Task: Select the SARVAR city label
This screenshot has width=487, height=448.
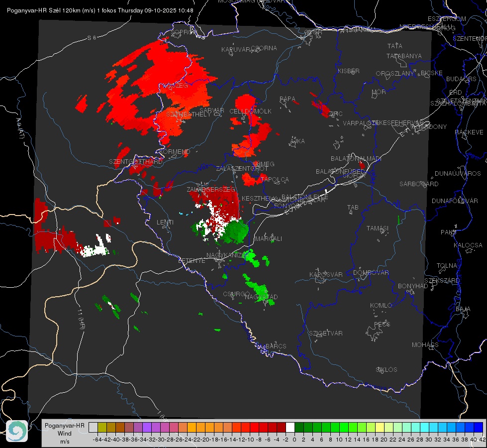Action: click(211, 110)
